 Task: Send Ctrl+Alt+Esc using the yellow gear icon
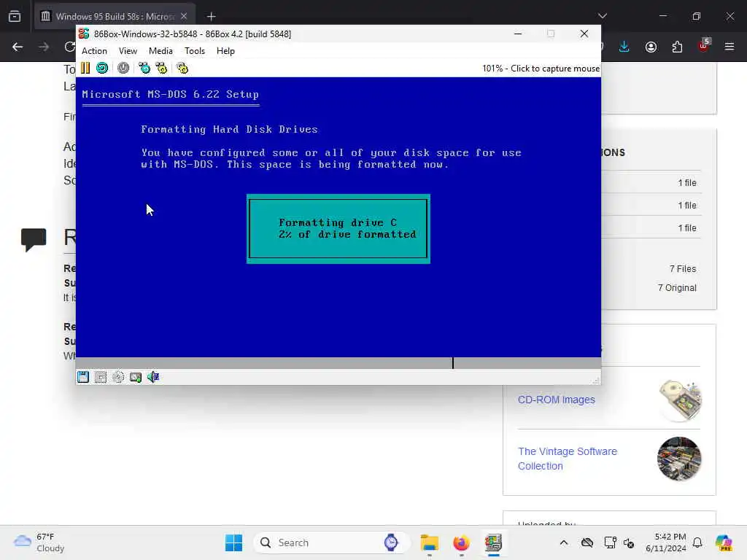[x=161, y=68]
